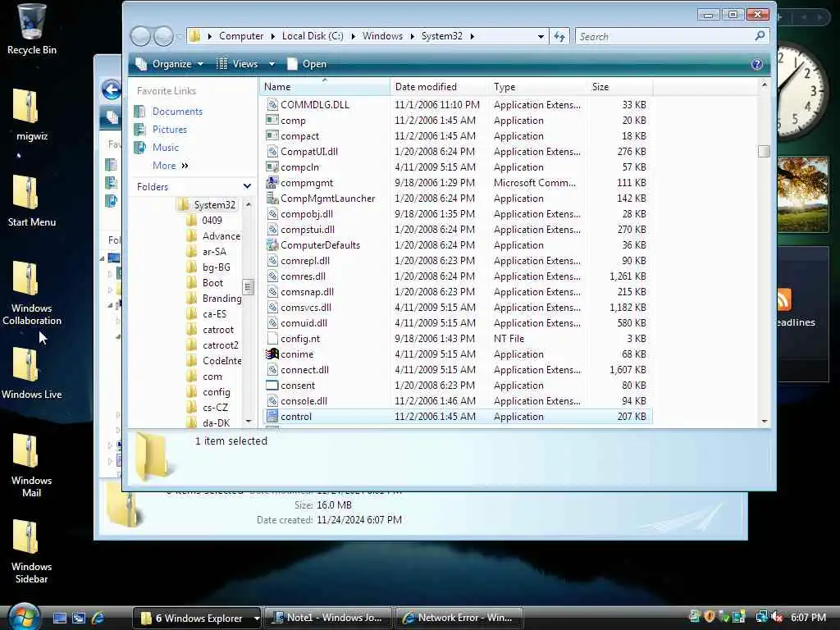The image size is (840, 630).
Task: Sort by the Type column header
Action: click(x=537, y=87)
